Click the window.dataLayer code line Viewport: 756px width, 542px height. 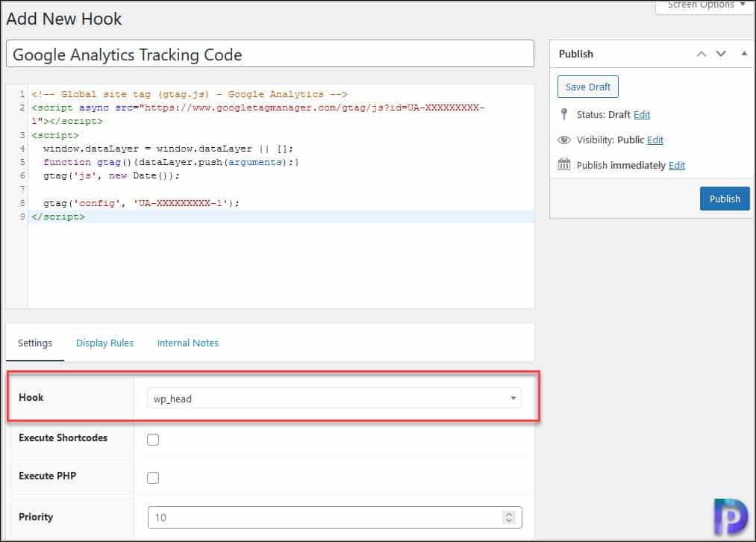[x=168, y=149]
